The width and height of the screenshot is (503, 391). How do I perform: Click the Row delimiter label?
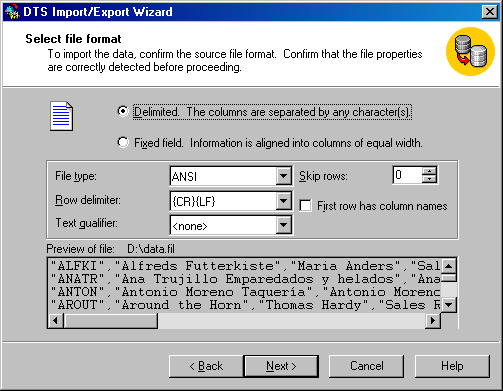88,200
